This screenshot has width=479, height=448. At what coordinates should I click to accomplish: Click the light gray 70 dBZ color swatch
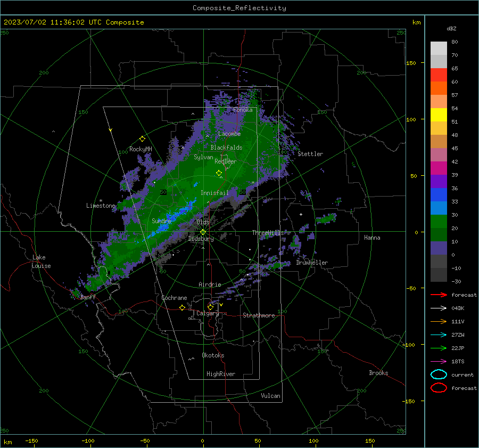point(439,48)
